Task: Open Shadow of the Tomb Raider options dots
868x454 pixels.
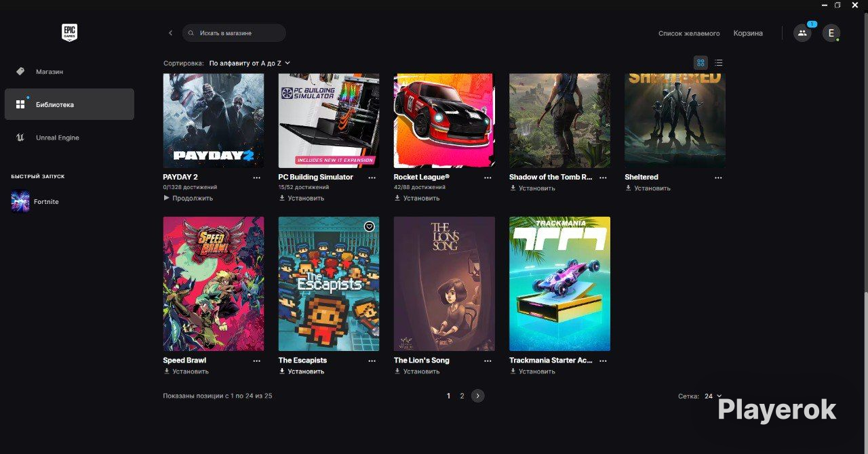Action: coord(603,178)
